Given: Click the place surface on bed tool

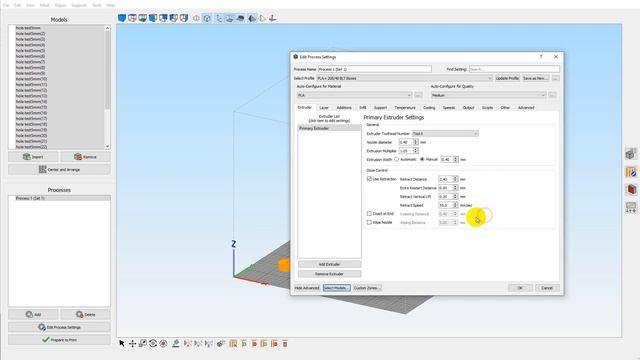Looking at the screenshot, I should [x=176, y=344].
